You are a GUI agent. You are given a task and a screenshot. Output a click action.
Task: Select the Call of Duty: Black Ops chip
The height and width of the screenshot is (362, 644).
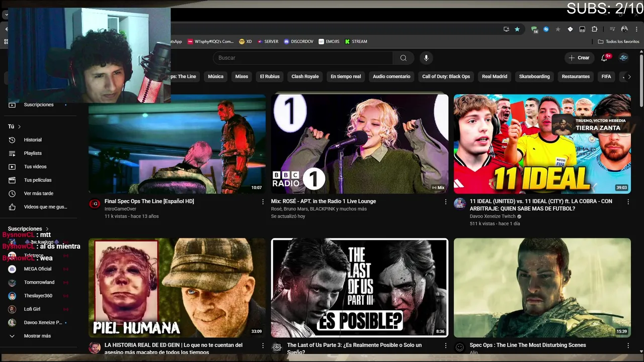[x=446, y=76]
